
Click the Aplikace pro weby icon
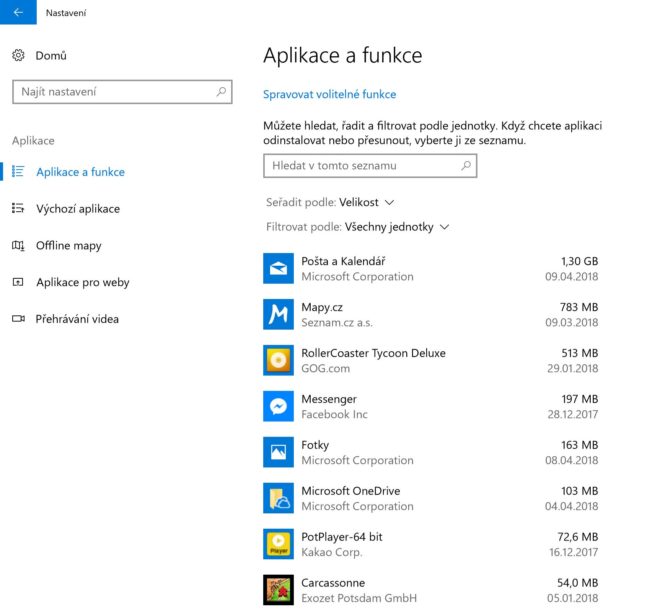(18, 282)
